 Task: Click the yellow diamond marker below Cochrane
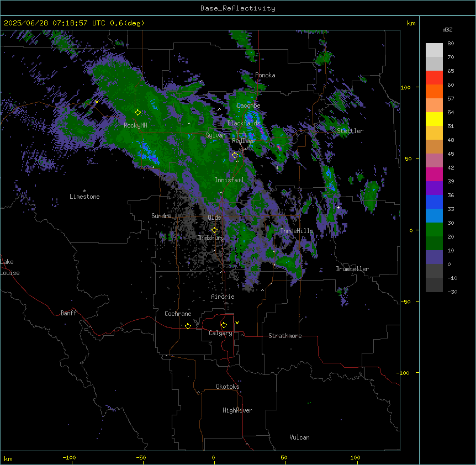tap(188, 326)
